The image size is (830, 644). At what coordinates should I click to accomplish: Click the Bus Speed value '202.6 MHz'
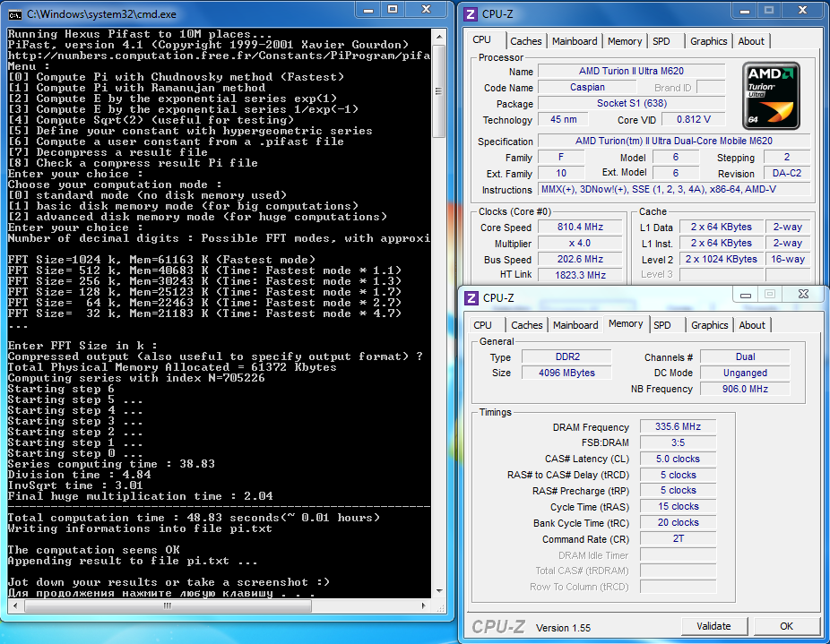(580, 259)
